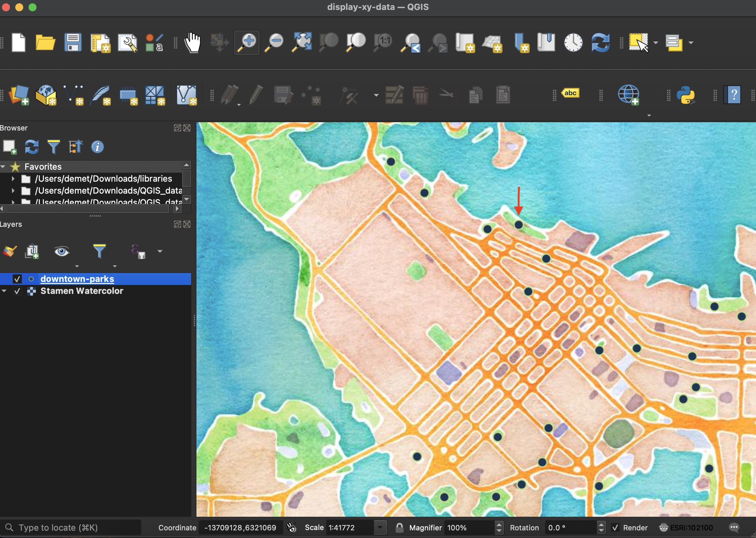This screenshot has height=538, width=756.
Task: Click inside the Rotation value field
Action: pos(570,527)
